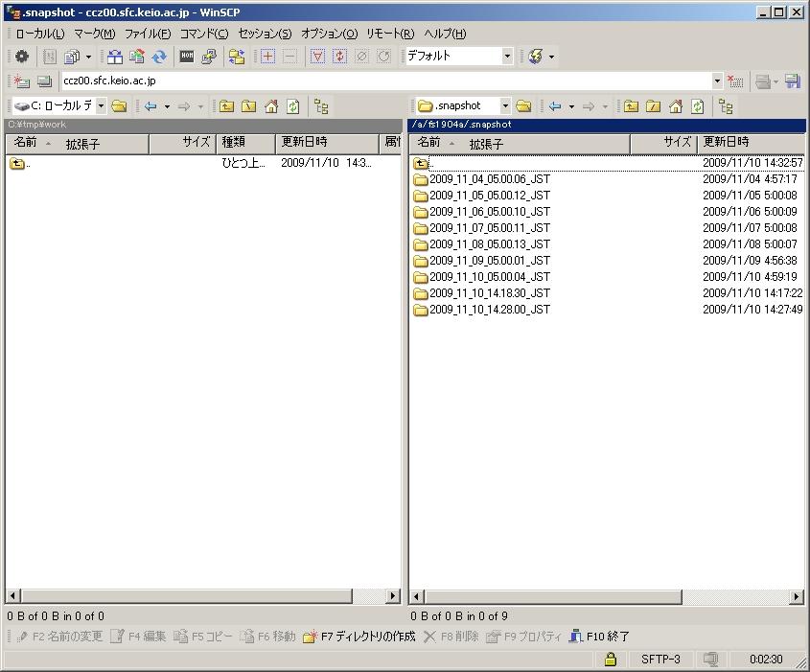This screenshot has height=672, width=810.
Task: Click the remote panel horizontal scrollbar right arrow
Action: [796, 596]
